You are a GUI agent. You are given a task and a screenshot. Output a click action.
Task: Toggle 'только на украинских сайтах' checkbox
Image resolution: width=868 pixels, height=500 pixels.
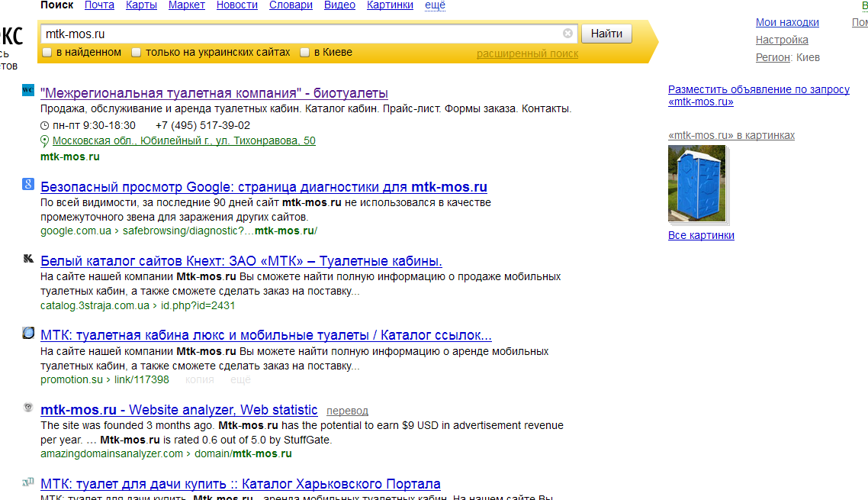pyautogui.click(x=137, y=52)
